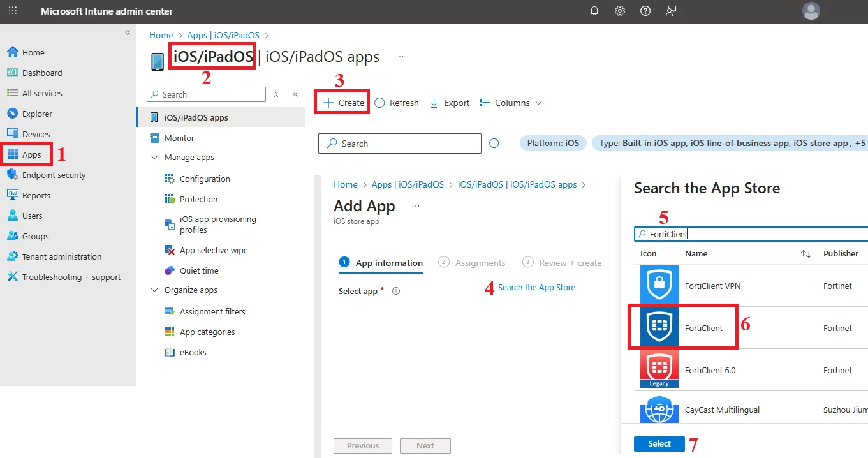
Task: Select iOS/iPadOS apps in blade menu
Action: click(x=221, y=117)
